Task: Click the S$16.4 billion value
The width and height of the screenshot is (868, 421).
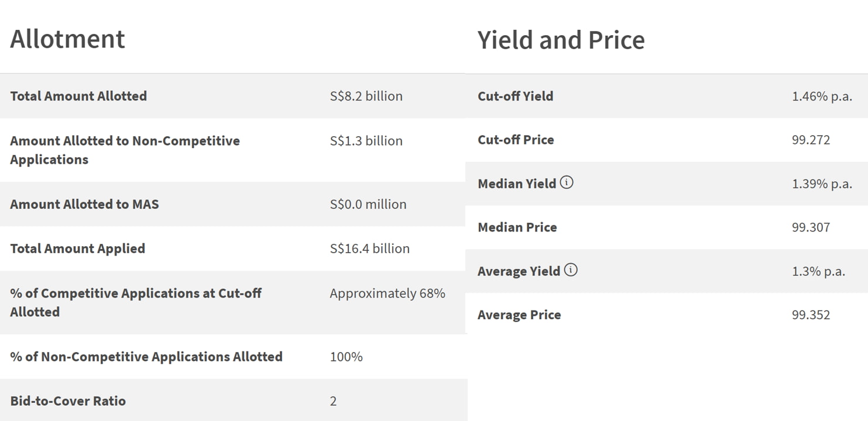Action: click(369, 249)
